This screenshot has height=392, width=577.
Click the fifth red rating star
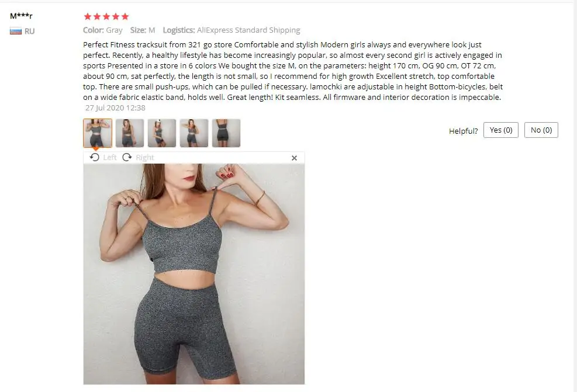tap(125, 16)
